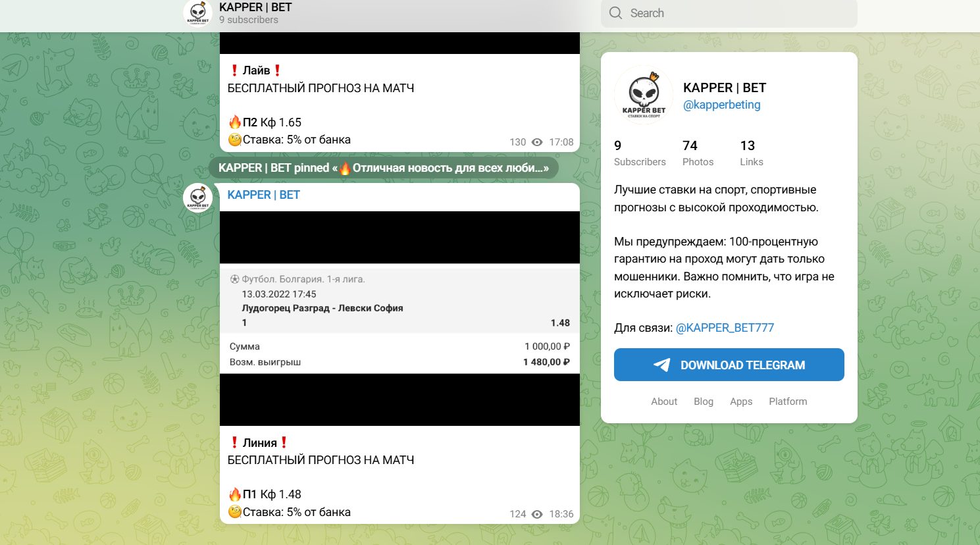Open the Apps footer link
The height and width of the screenshot is (545, 980).
point(741,402)
